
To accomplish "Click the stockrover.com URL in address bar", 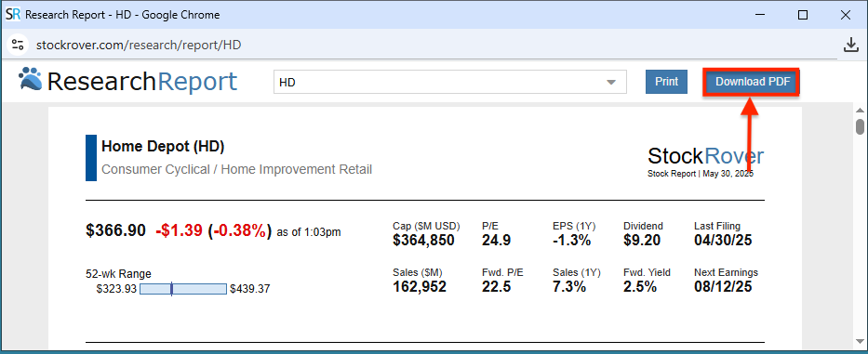I will (139, 45).
